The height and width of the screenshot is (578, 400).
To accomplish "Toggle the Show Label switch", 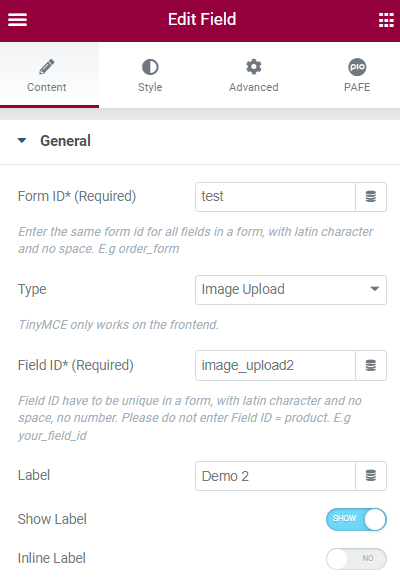I will (x=356, y=519).
